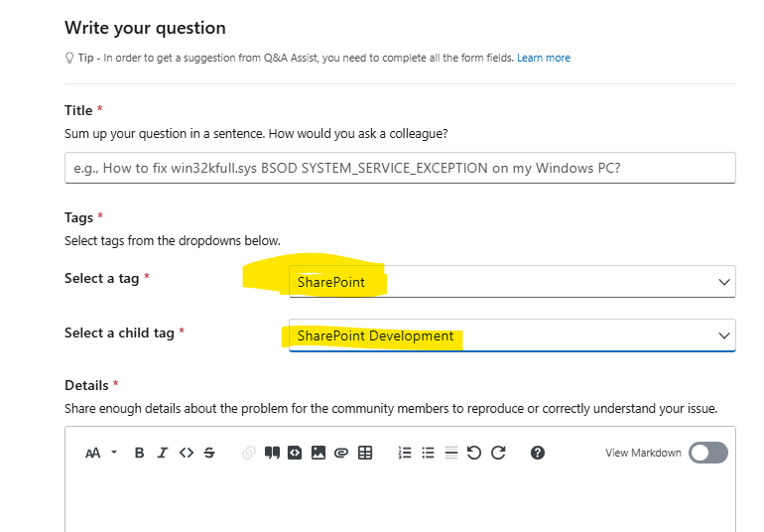
Task: Click inside the Details text area
Action: pyautogui.click(x=400, y=502)
